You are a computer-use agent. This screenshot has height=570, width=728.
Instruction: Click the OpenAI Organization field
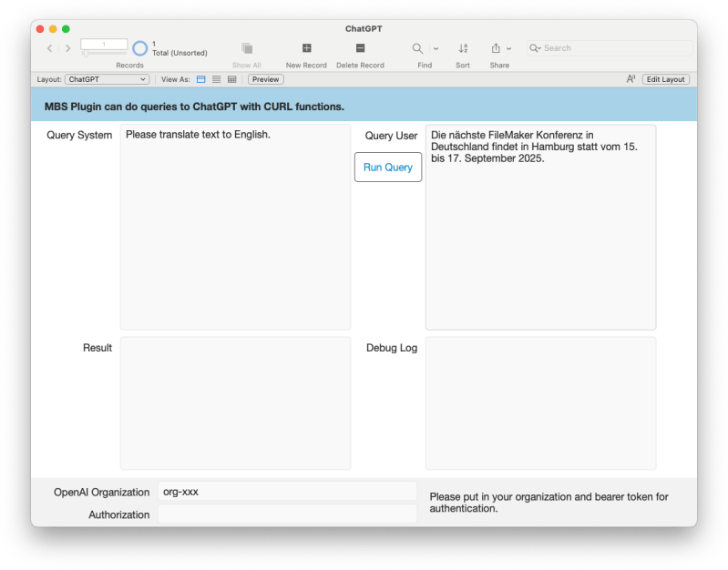tap(287, 492)
